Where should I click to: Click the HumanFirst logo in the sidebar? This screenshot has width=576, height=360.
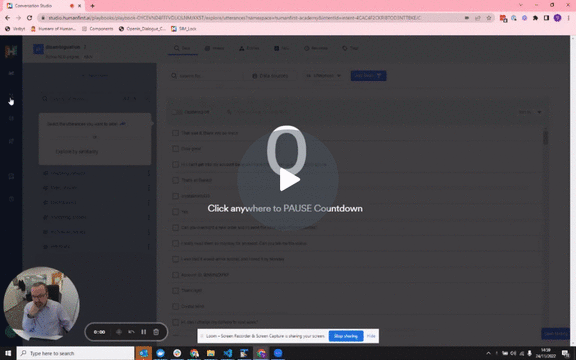(11, 51)
